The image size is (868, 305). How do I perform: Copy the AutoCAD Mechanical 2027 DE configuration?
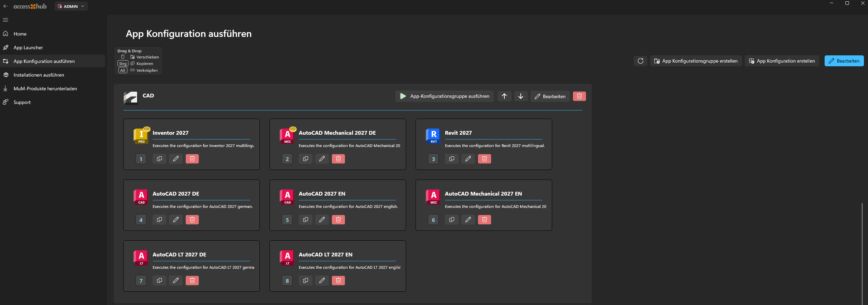[306, 159]
